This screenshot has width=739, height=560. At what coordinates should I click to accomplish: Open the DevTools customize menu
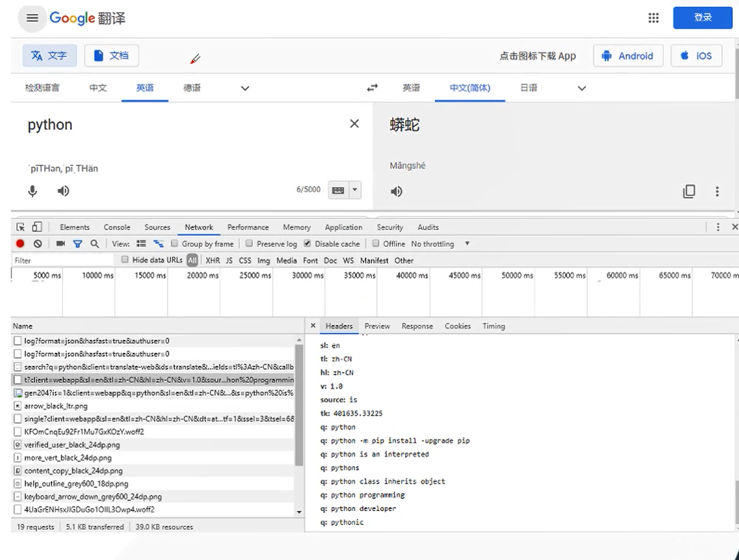tap(718, 227)
